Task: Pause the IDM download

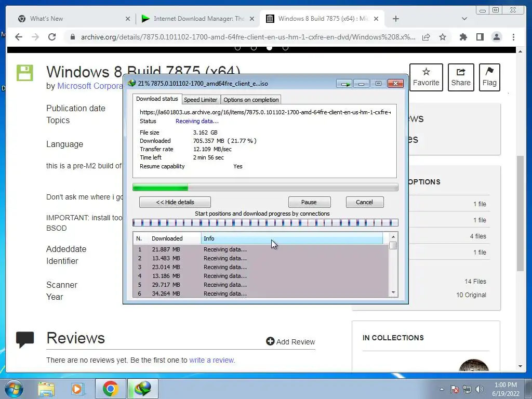Action: [309, 202]
